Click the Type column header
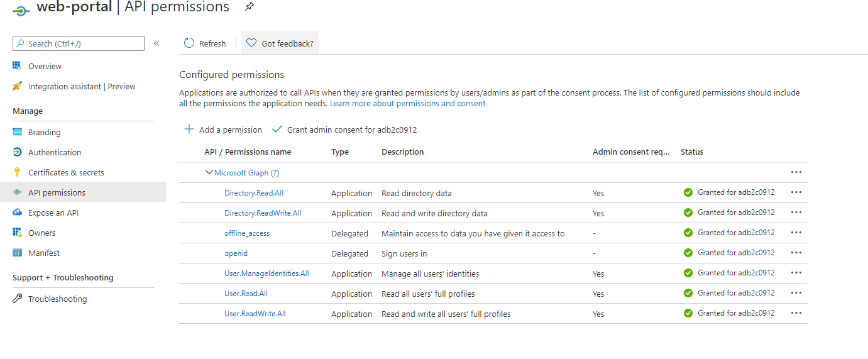 tap(340, 152)
